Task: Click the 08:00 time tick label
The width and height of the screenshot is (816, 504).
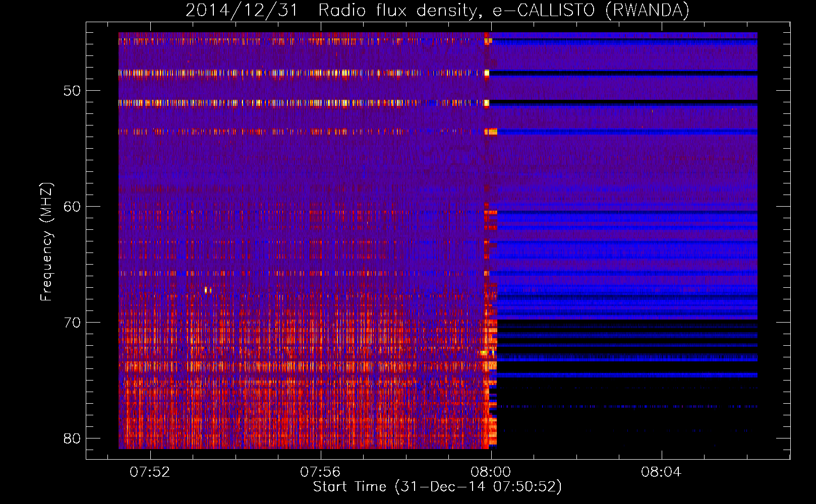Action: coord(491,472)
